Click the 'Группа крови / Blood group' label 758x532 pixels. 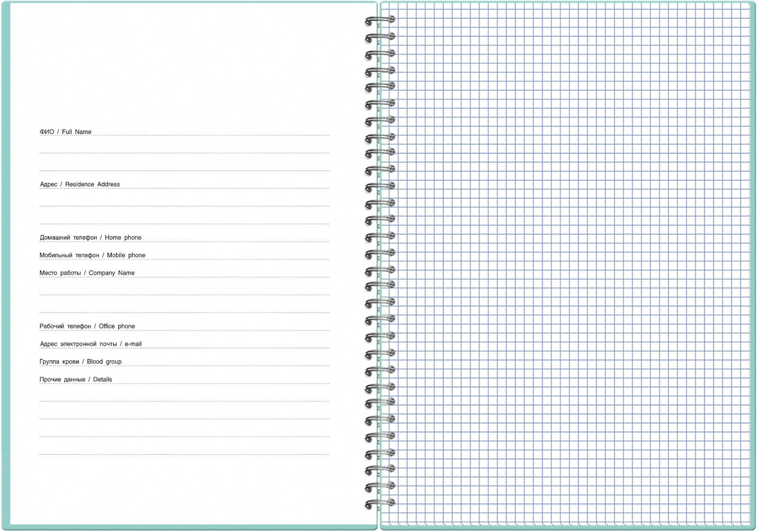point(81,362)
